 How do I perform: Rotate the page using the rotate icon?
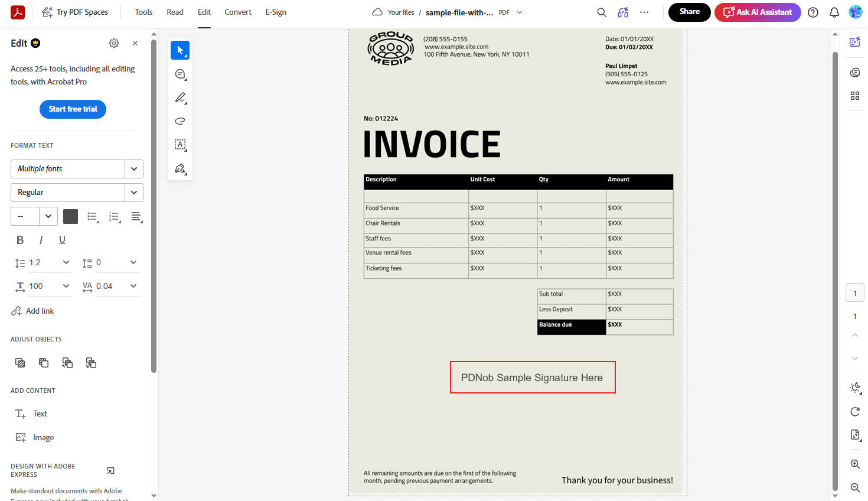click(x=855, y=412)
